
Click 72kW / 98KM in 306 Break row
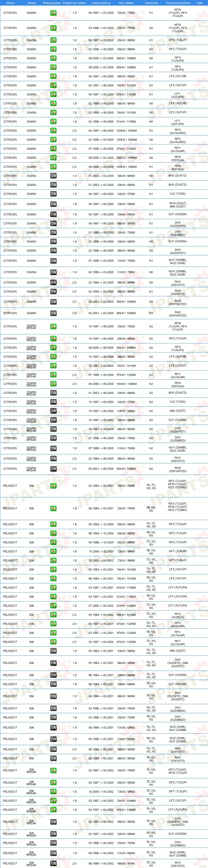[x=126, y=792]
